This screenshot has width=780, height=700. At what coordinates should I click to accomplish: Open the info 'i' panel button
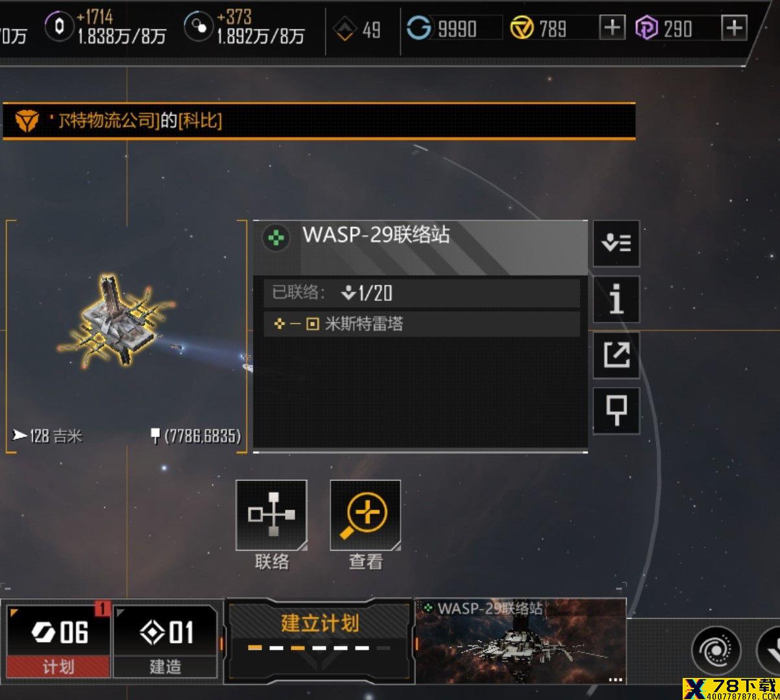[x=616, y=299]
